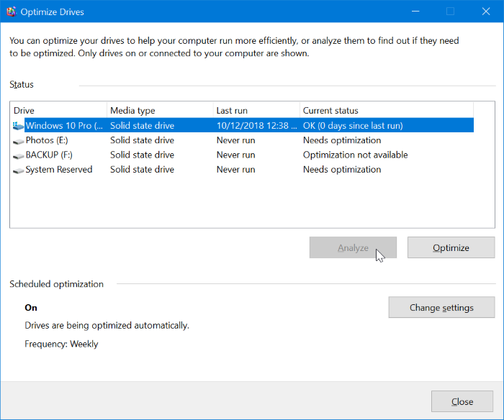Sort by the Current status column header
This screenshot has width=504, height=420.
387,111
